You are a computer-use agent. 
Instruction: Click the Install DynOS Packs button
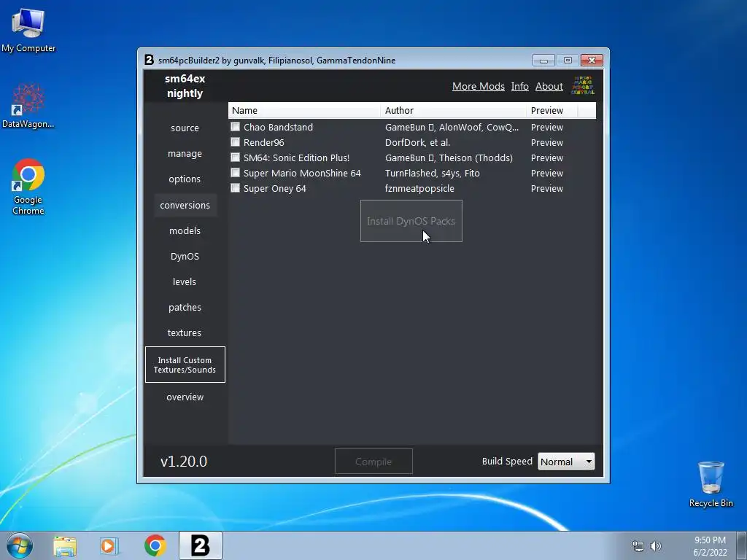[411, 221]
